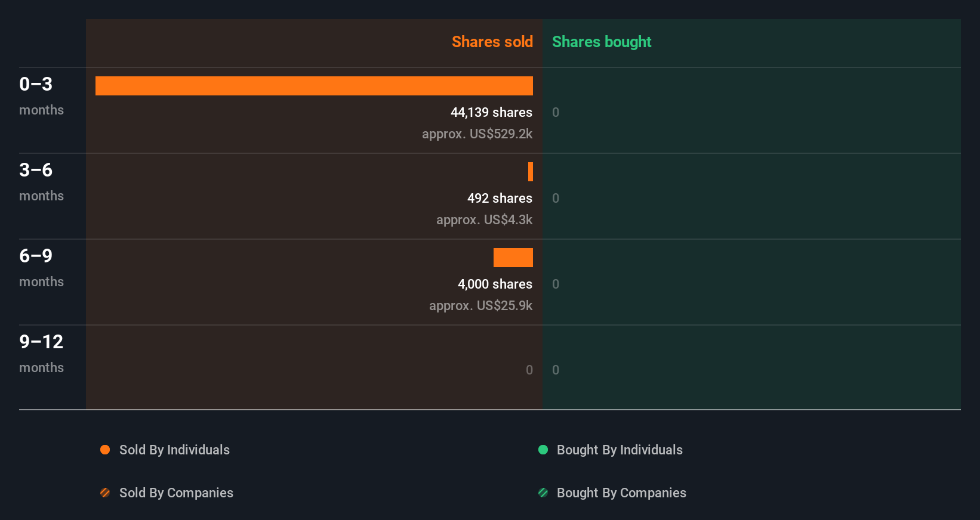This screenshot has width=980, height=520.
Task: Click the 6–9 months row label
Action: coord(41,267)
